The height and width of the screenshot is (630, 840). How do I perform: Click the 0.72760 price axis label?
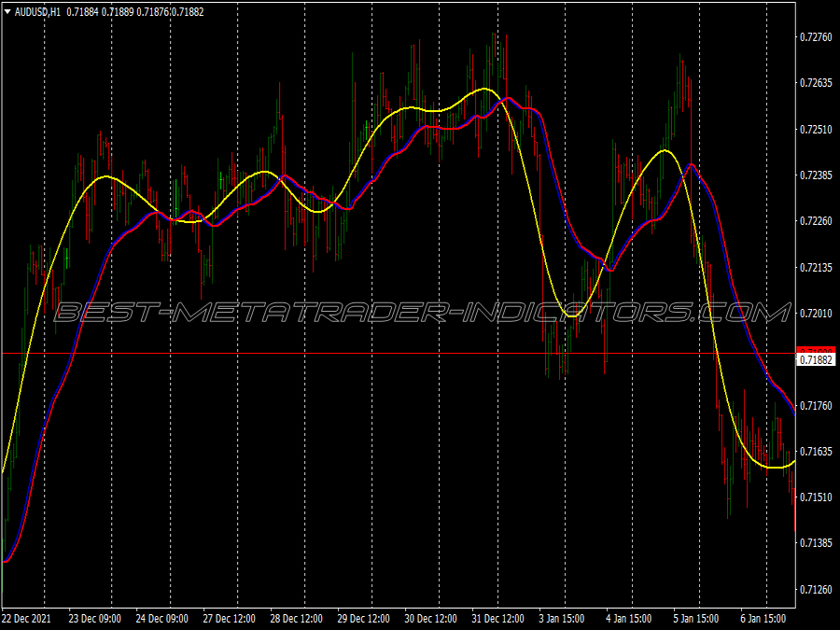tap(816, 37)
